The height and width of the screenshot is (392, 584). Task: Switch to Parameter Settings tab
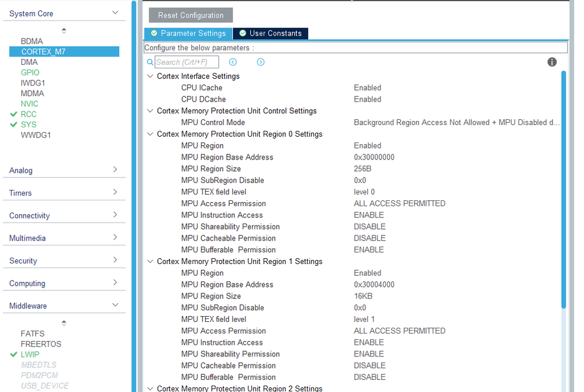point(188,33)
